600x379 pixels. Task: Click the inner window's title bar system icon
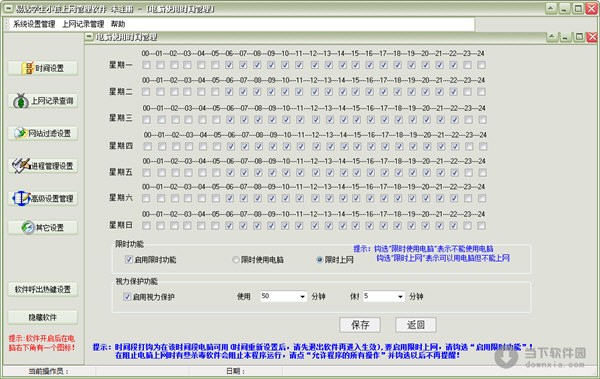(89, 37)
